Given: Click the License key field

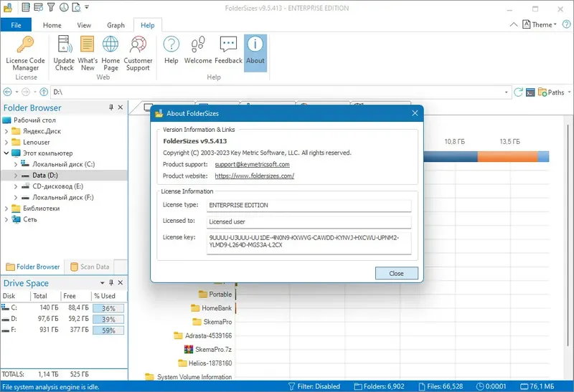Looking at the screenshot, I should tap(309, 243).
